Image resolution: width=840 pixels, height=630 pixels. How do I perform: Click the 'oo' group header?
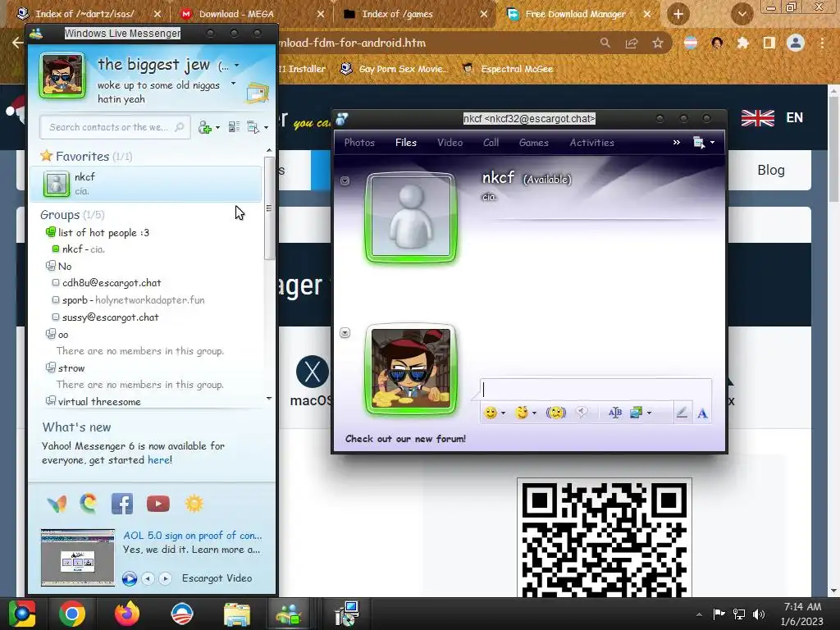pyautogui.click(x=57, y=335)
